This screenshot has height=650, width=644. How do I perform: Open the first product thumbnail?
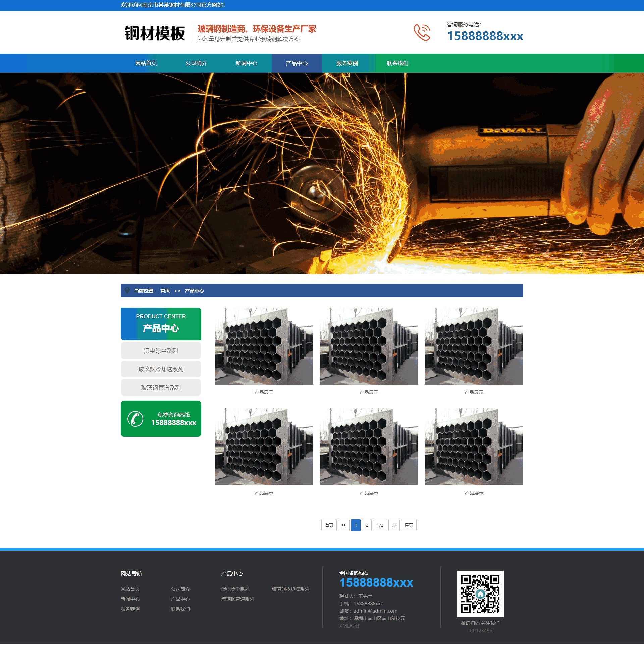(x=263, y=346)
